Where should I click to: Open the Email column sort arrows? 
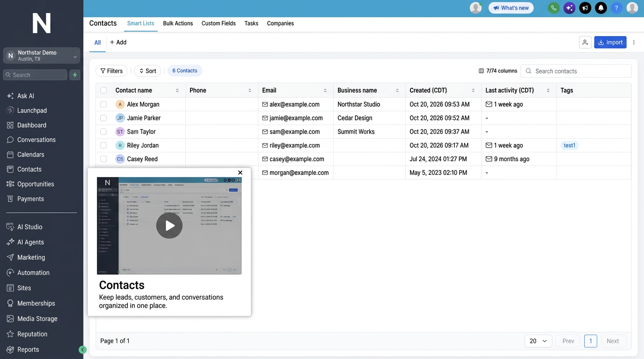click(x=325, y=90)
